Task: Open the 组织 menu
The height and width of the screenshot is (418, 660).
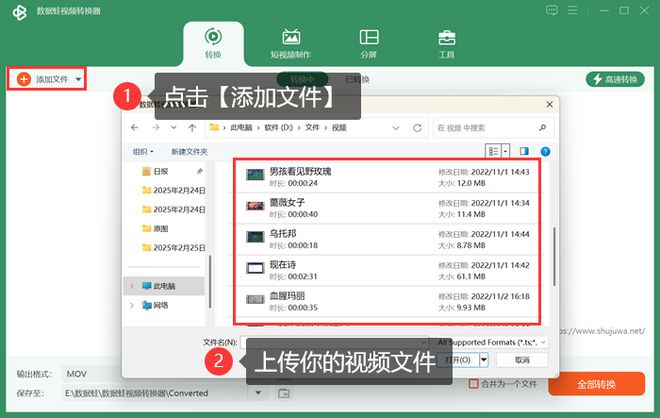Action: tap(143, 152)
